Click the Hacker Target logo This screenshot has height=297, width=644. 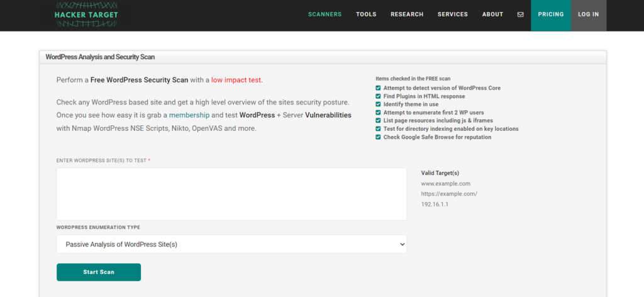[x=86, y=15]
